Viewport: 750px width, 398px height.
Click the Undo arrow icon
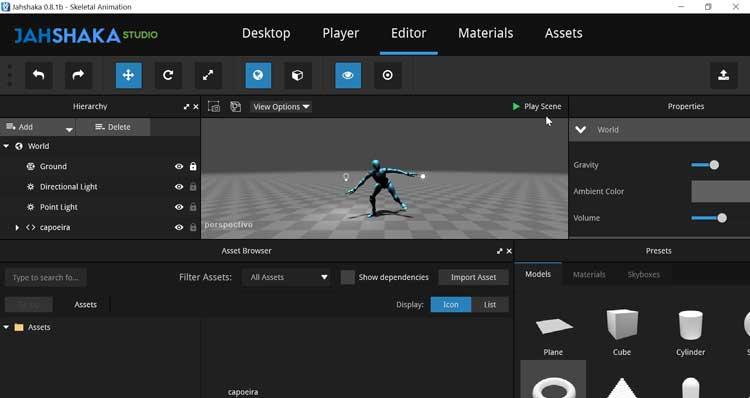pyautogui.click(x=39, y=75)
